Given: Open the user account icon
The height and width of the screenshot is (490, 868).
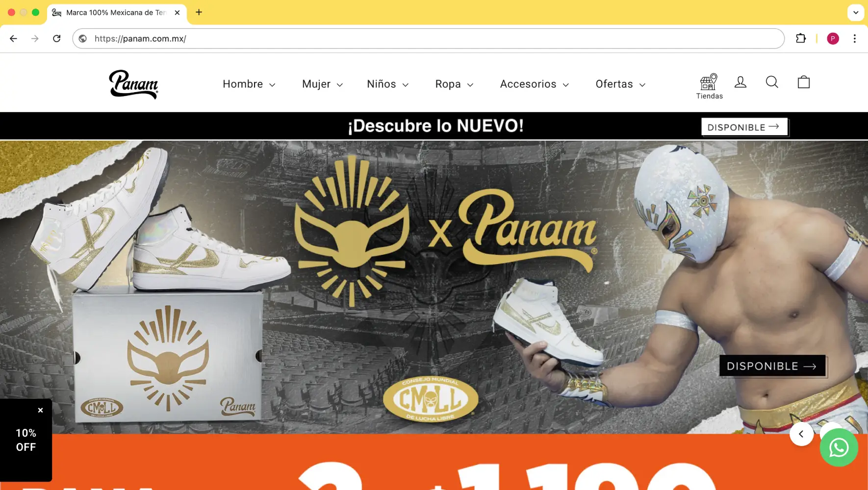Looking at the screenshot, I should click(740, 82).
